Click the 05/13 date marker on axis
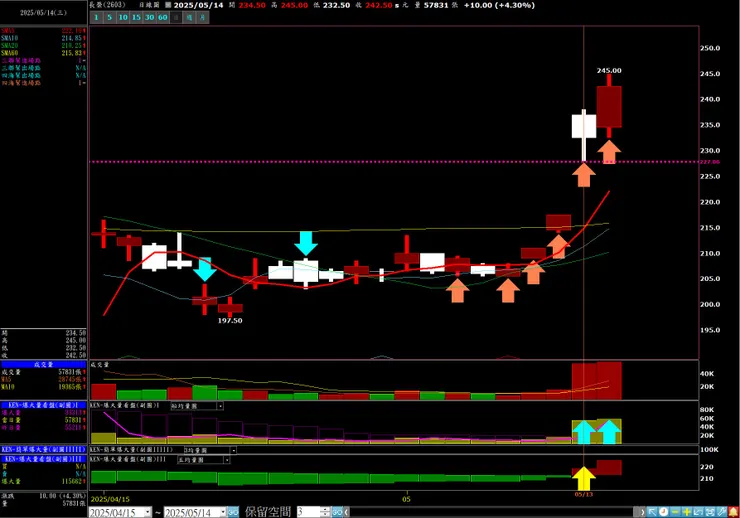The width and height of the screenshot is (740, 518). (584, 495)
